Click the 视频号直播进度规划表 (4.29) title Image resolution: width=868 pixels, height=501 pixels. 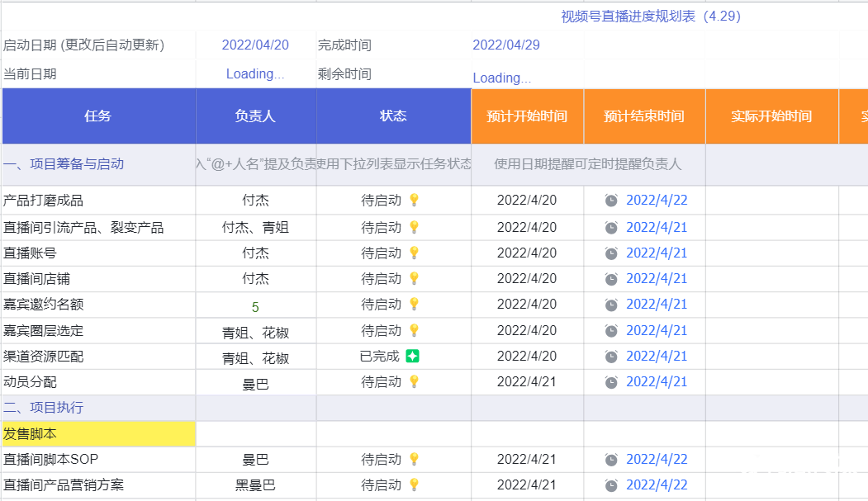651,16
